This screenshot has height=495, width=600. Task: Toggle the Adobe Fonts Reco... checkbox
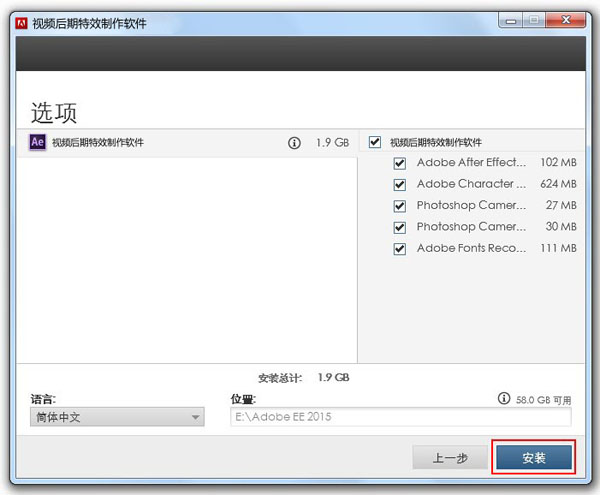pos(399,249)
